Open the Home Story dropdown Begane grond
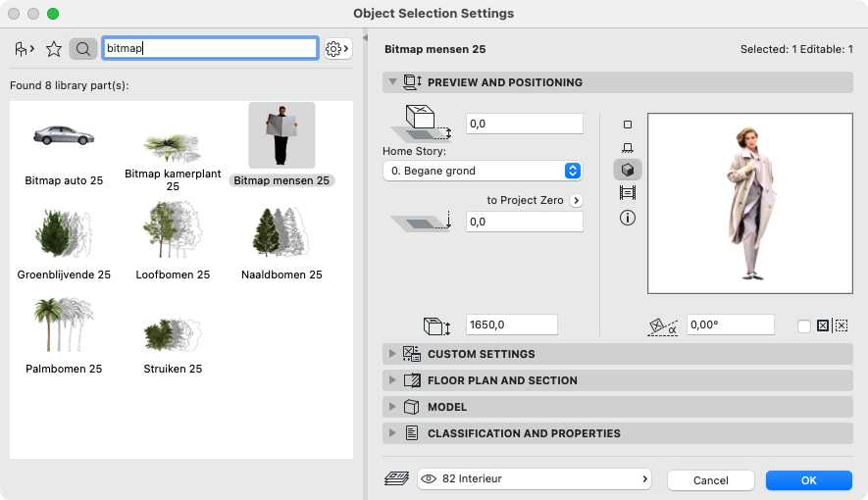Viewport: 868px width, 500px height. click(483, 171)
